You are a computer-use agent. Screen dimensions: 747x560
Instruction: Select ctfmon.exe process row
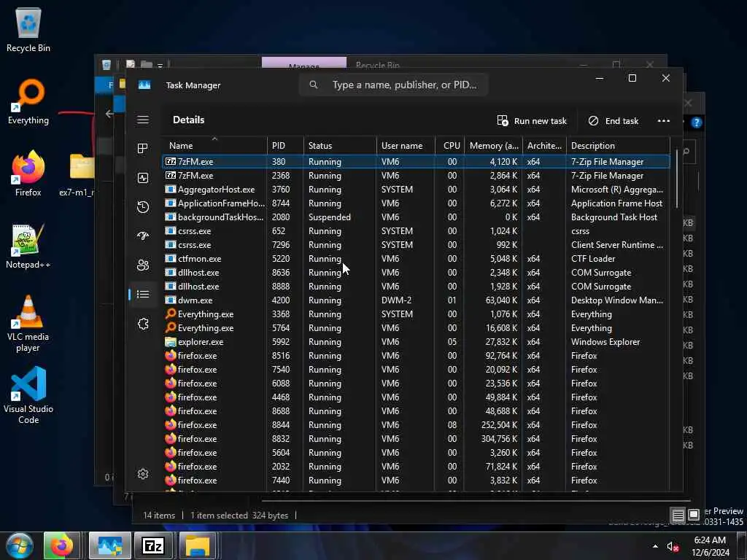416,259
